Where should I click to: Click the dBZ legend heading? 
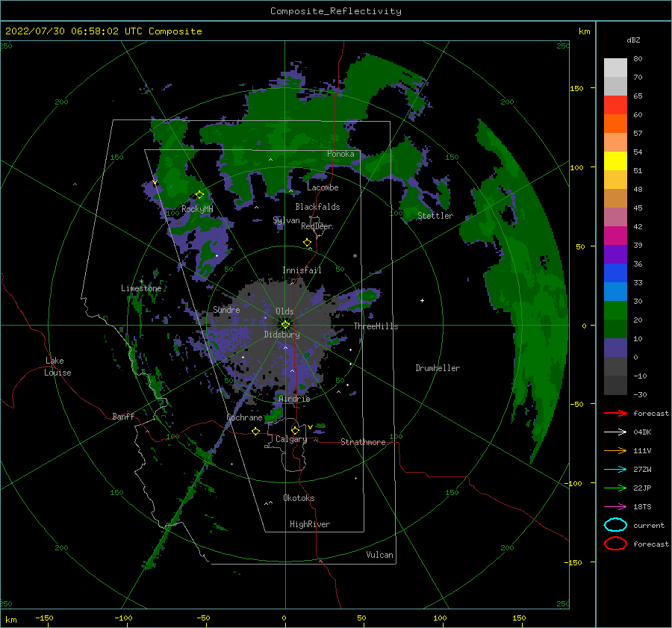[x=633, y=40]
